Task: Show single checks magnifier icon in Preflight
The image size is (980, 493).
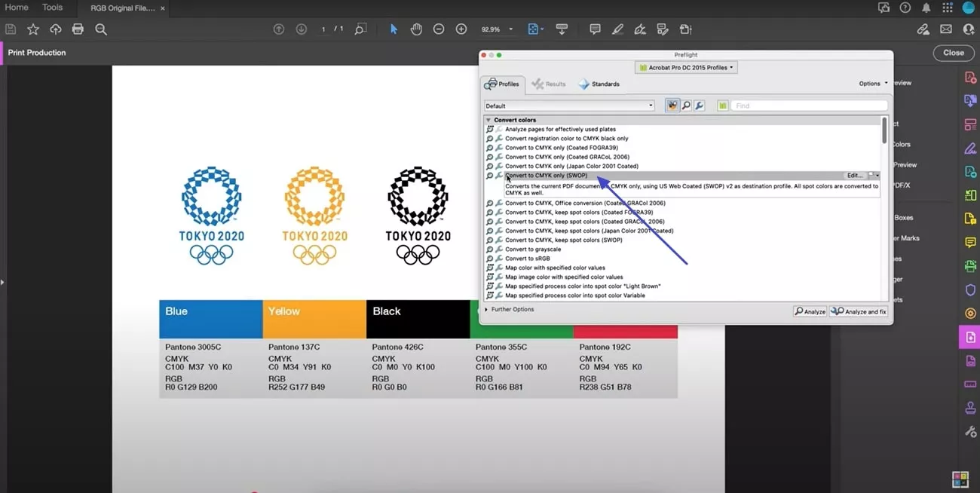Action: tap(686, 106)
